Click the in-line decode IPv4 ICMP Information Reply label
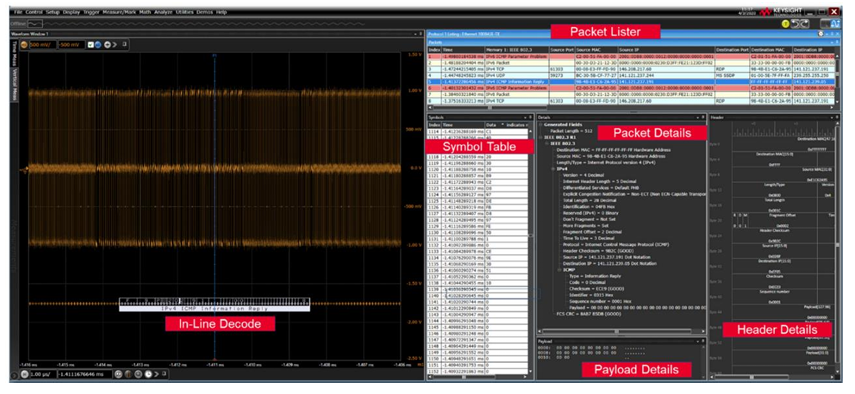 [214, 308]
